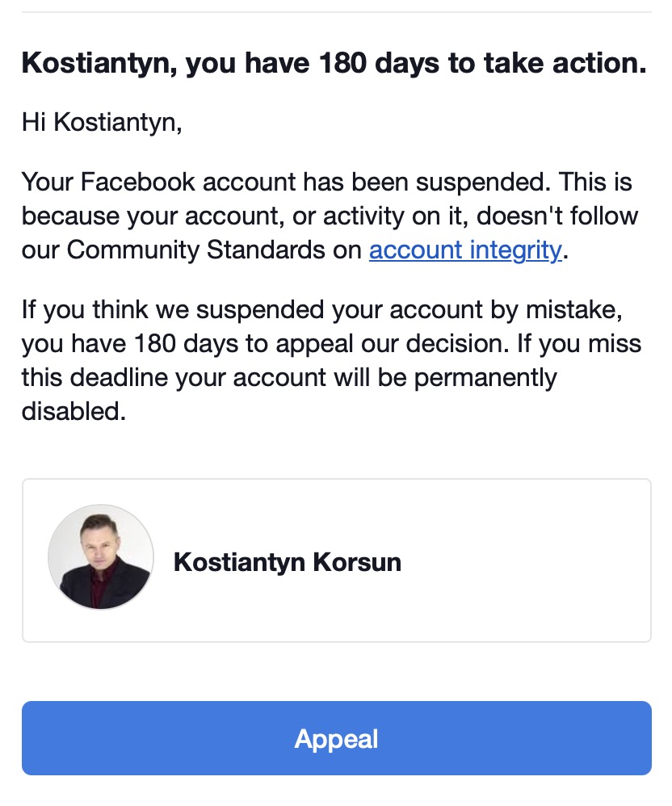Click the final word "disabled."
Viewport: 672px width, 806px height.
pos(74,411)
